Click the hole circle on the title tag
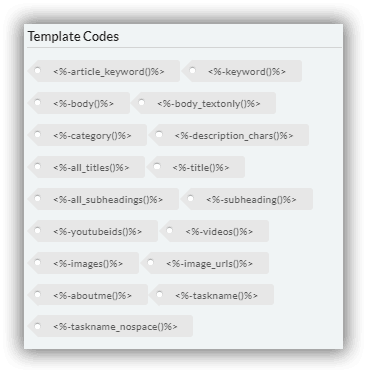This screenshot has width=367, height=373. (157, 166)
